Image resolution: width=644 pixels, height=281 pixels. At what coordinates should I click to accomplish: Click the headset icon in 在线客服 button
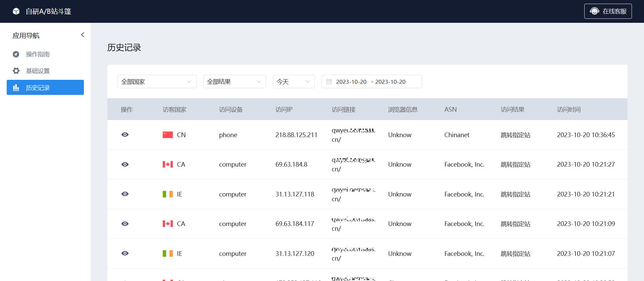point(594,11)
